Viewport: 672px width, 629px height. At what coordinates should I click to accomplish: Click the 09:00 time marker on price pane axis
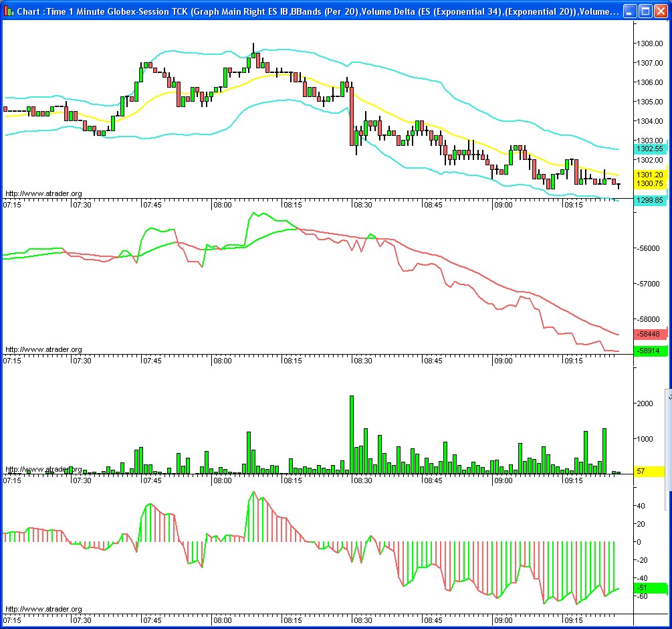[x=503, y=205]
